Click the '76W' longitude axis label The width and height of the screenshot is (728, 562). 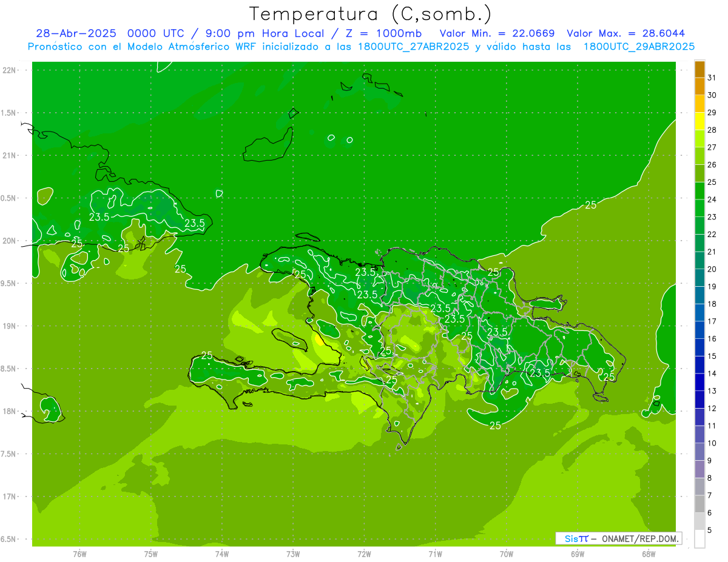coord(79,554)
